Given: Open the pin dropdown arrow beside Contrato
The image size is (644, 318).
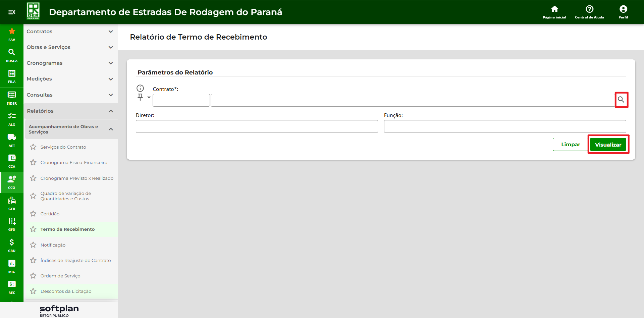Looking at the screenshot, I should tap(149, 97).
